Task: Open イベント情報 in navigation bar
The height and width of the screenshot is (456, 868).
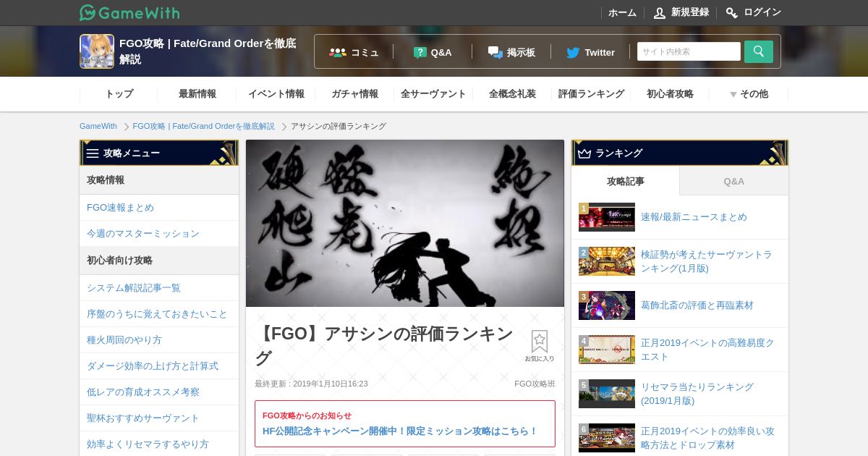Action: (x=276, y=94)
